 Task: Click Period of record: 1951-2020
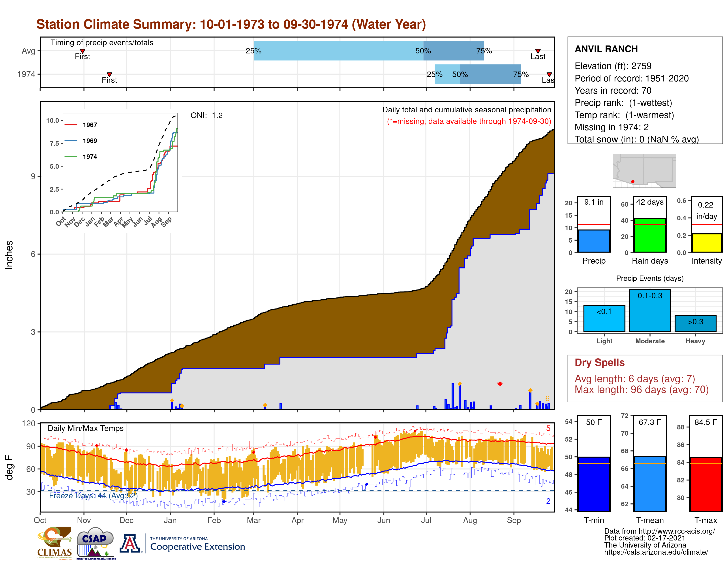(631, 78)
